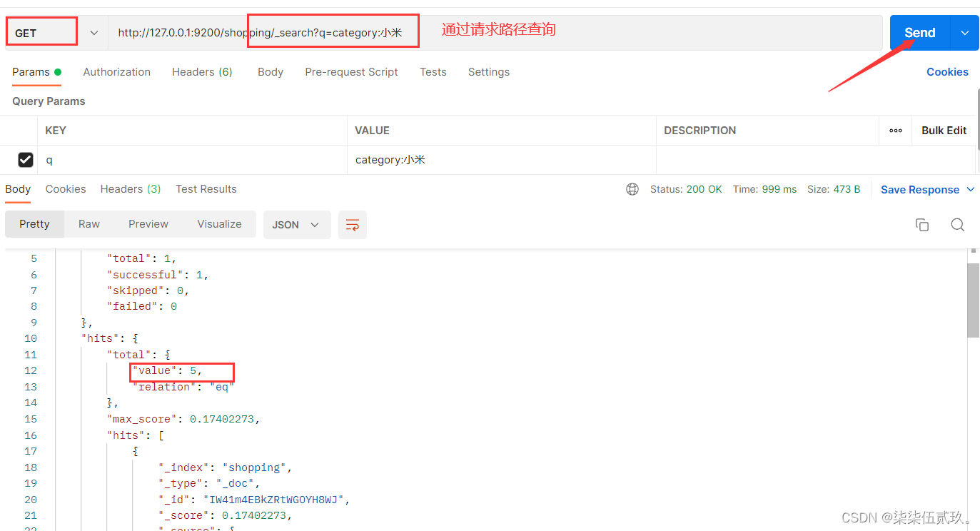Click the "_index": "shopping" line
This screenshot has width=980, height=531.
[226, 467]
